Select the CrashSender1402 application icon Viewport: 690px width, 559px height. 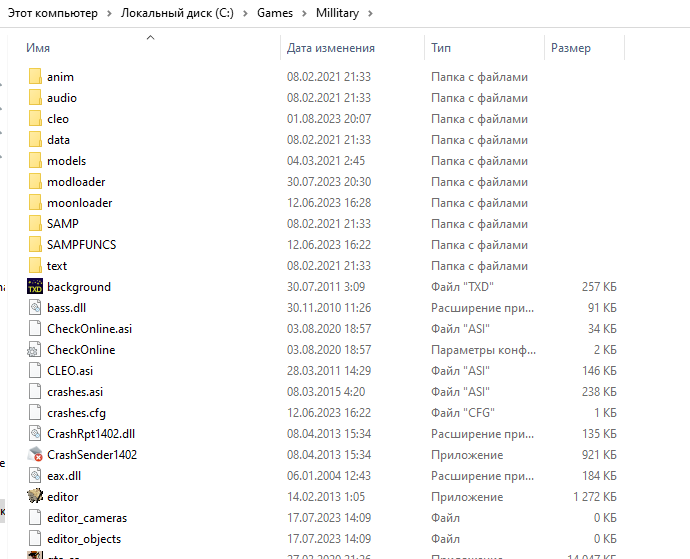[x=35, y=455]
